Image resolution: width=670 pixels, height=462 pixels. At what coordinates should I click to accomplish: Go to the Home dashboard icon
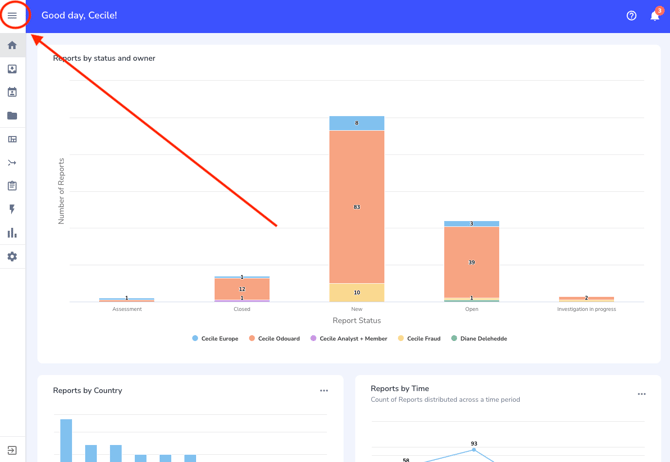point(12,45)
